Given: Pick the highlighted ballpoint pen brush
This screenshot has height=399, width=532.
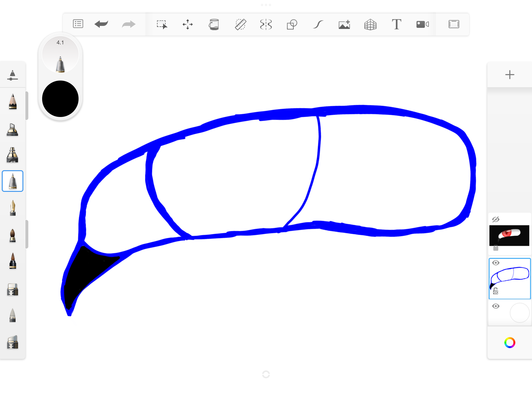Looking at the screenshot, I should click(13, 181).
